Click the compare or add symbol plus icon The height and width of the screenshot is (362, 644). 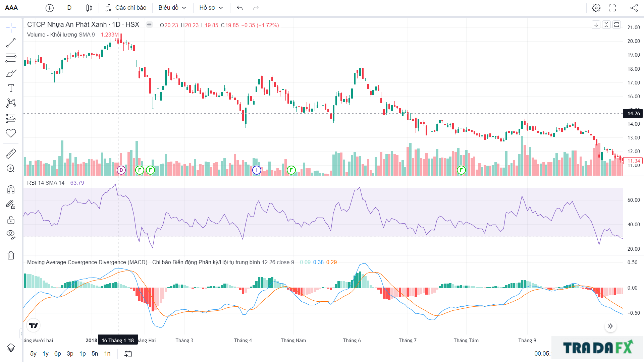pyautogui.click(x=50, y=8)
